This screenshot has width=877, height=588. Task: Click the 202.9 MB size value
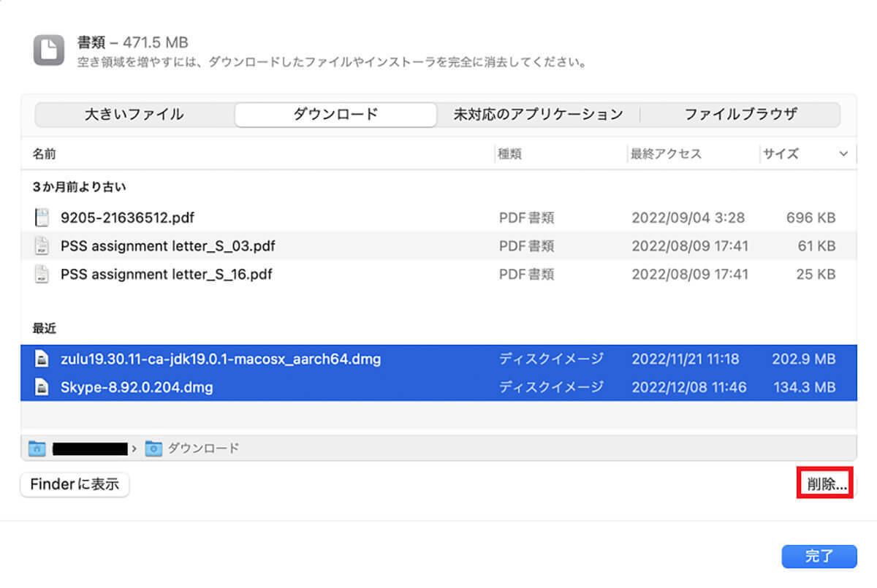pyautogui.click(x=804, y=359)
